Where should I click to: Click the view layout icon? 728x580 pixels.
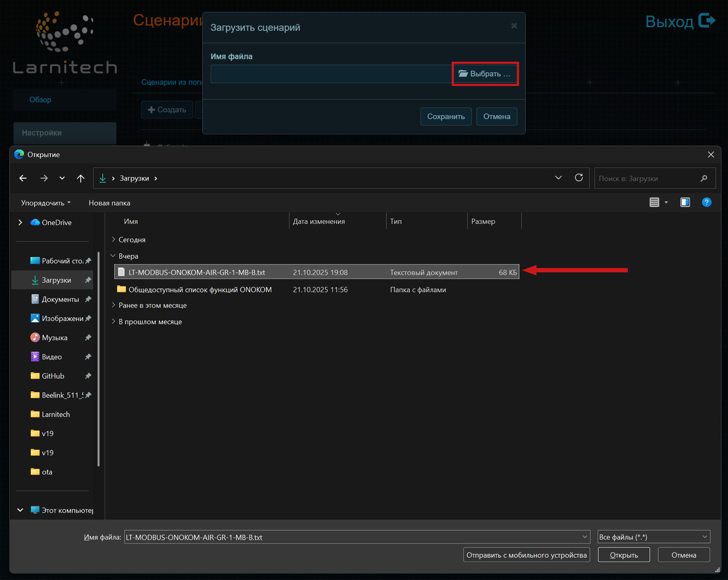point(654,202)
